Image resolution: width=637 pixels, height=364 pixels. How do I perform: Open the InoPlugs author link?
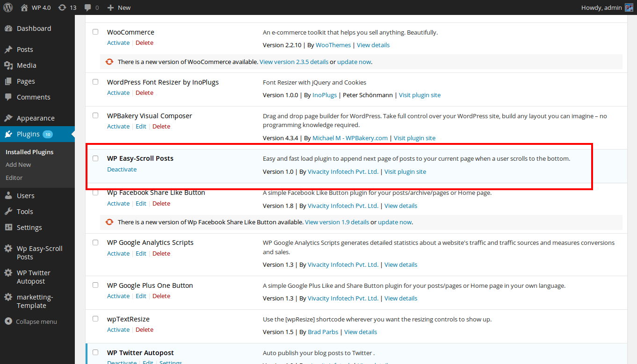click(325, 95)
